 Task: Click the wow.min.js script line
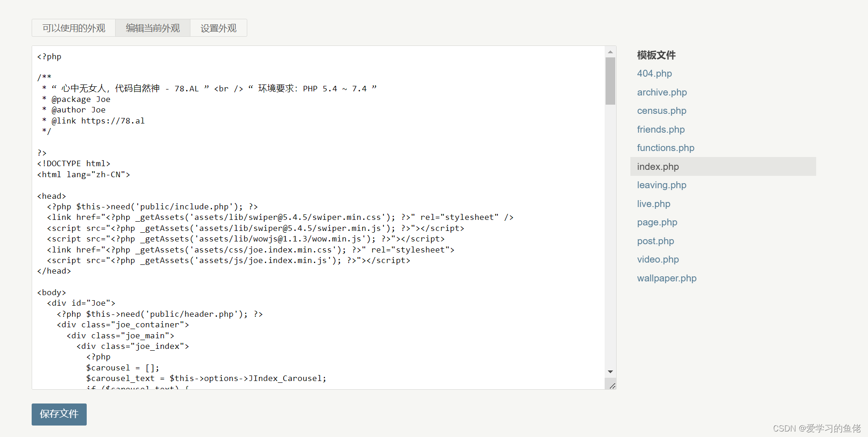(245, 239)
